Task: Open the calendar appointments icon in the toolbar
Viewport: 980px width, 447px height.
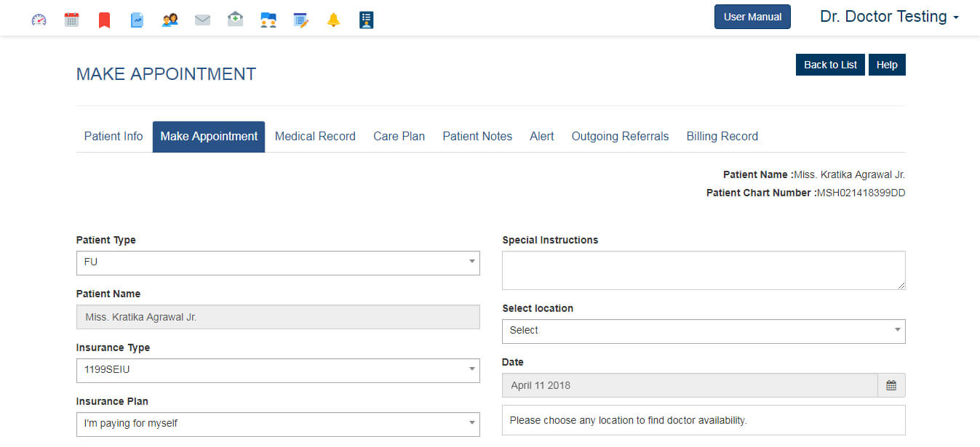Action: point(71,20)
